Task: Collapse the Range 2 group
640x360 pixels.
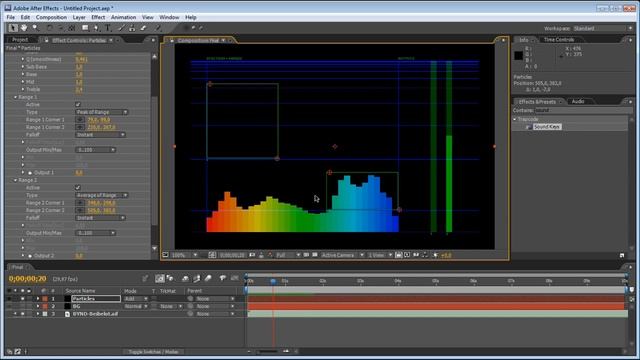Action: (16, 180)
